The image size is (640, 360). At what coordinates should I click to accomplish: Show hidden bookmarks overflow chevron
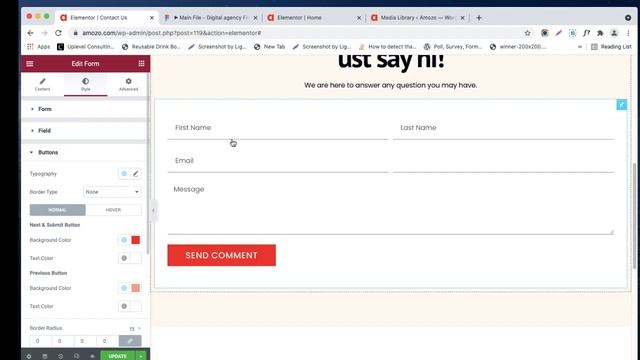580,47
